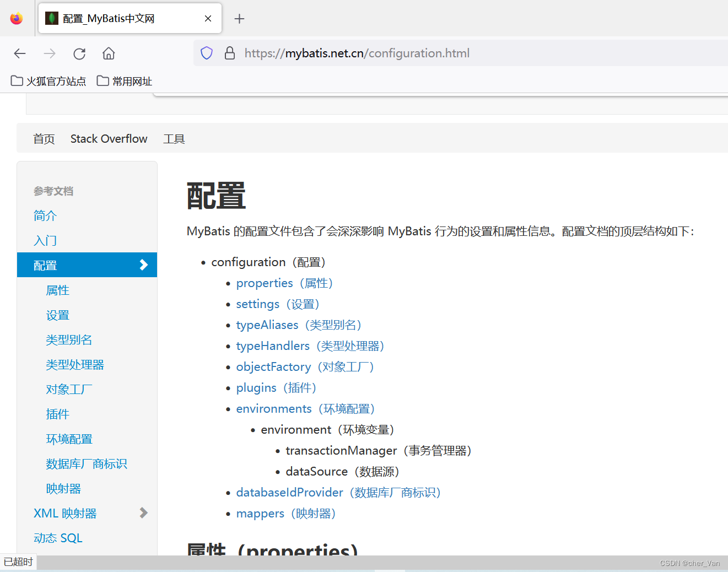
Task: Open 常用网址 bookmarks folder
Action: [x=125, y=81]
